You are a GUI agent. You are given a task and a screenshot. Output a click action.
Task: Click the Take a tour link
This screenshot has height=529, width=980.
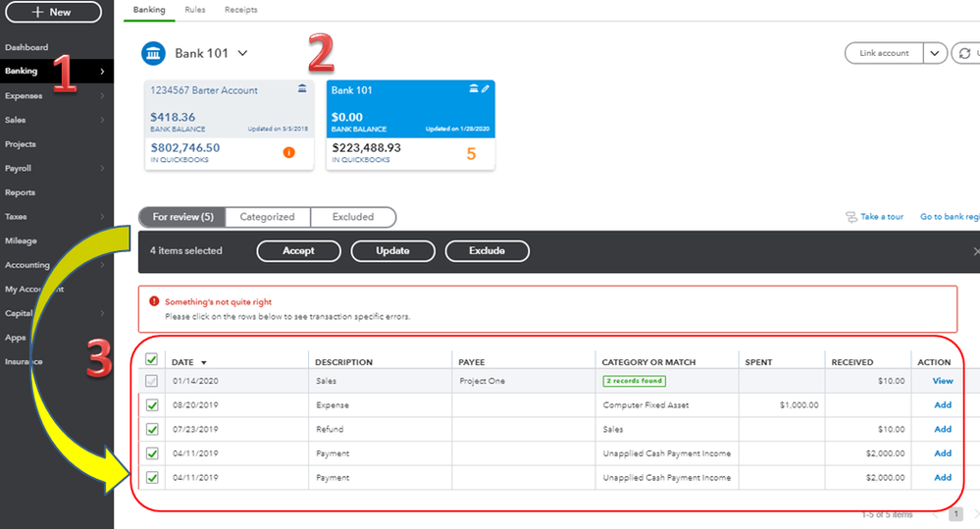[882, 217]
